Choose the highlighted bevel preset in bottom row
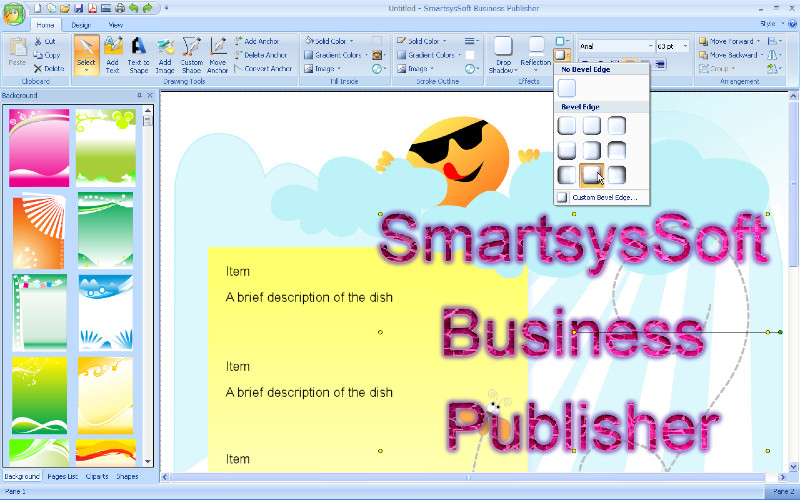The height and width of the screenshot is (500, 800). [x=591, y=175]
